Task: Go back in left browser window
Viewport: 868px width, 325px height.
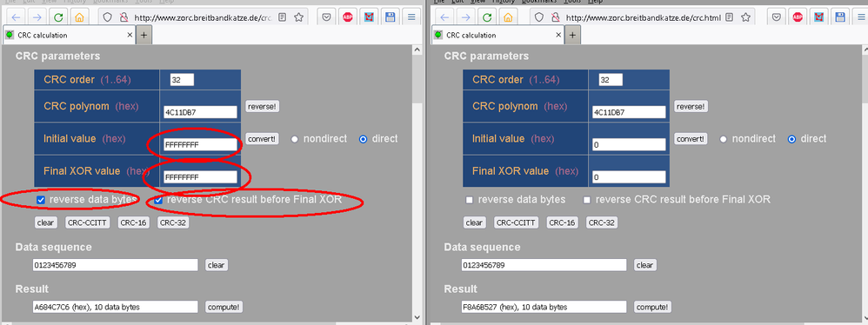Action: point(16,17)
